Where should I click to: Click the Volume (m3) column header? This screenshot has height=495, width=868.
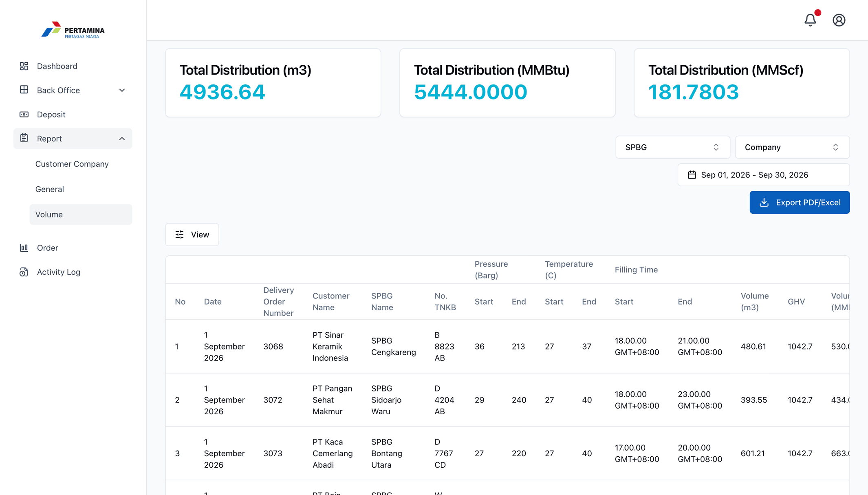755,302
